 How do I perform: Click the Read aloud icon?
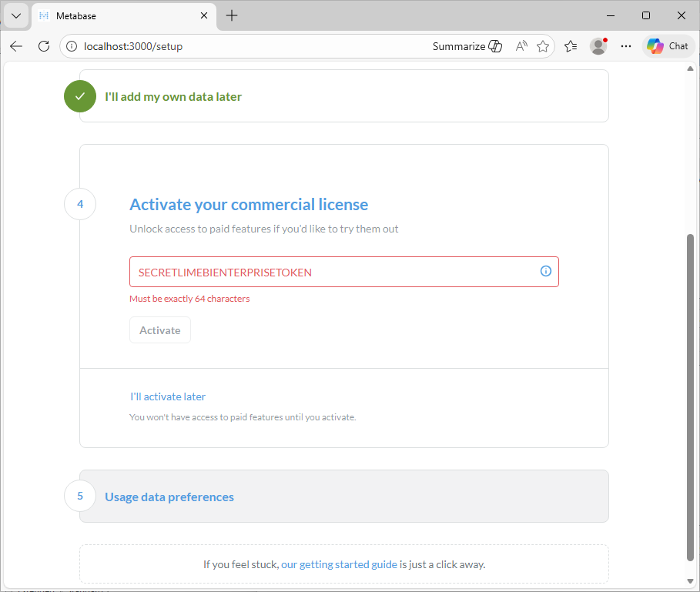(521, 46)
